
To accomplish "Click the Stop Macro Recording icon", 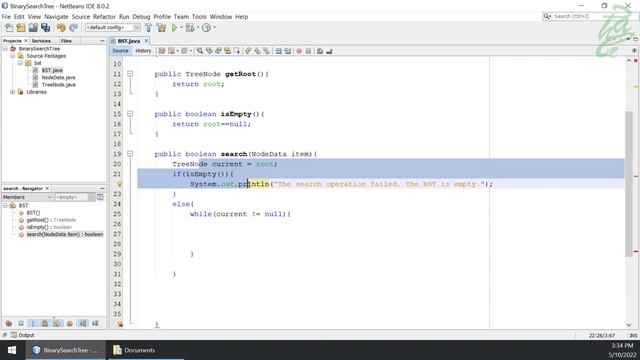I will [308, 51].
